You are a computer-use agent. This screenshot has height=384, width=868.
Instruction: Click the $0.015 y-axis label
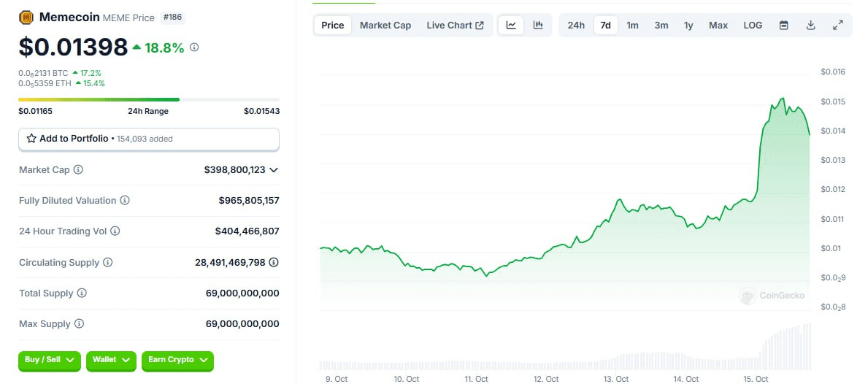point(834,101)
